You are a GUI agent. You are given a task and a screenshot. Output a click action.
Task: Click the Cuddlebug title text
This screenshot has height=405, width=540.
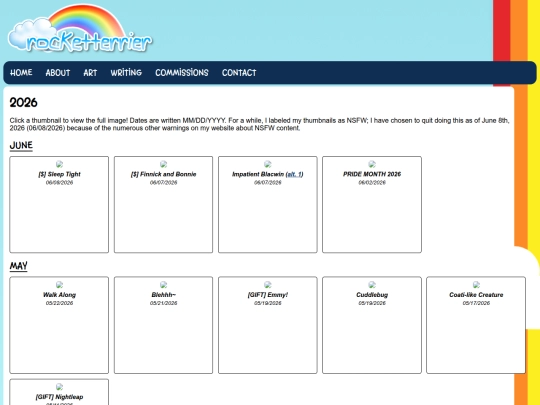(372, 295)
